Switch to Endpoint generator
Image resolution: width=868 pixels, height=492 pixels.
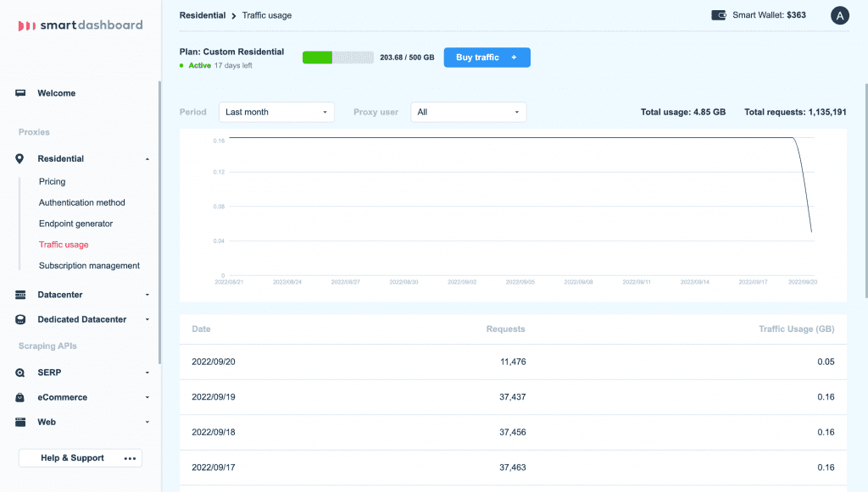(75, 223)
